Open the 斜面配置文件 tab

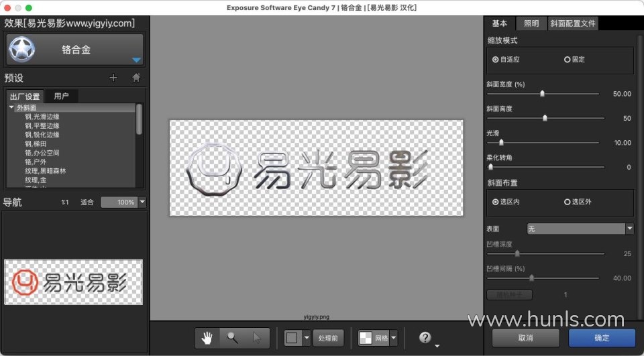coord(573,23)
